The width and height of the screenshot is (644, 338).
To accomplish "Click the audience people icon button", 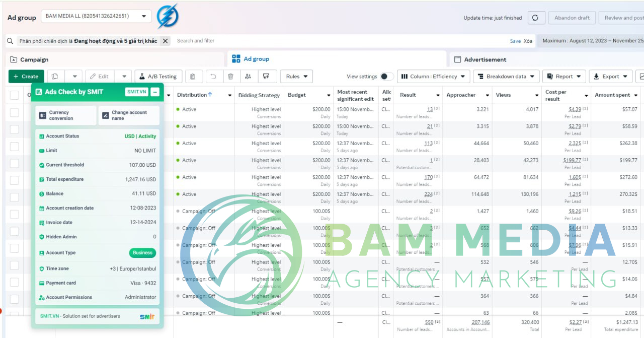I will 248,77.
